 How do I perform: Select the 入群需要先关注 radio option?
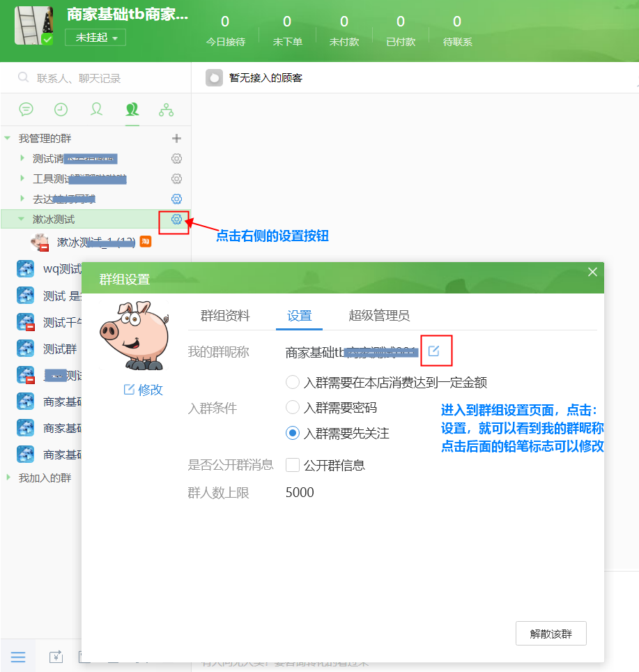coord(293,434)
